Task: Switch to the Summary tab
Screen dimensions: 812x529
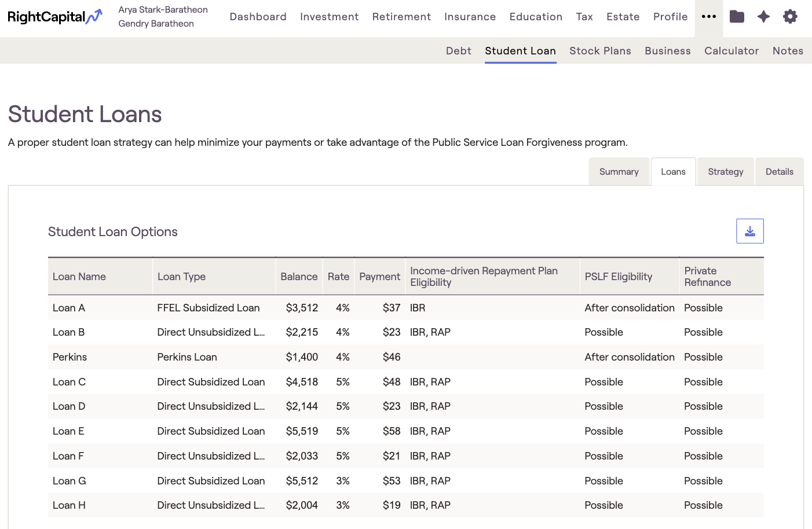Action: click(619, 172)
